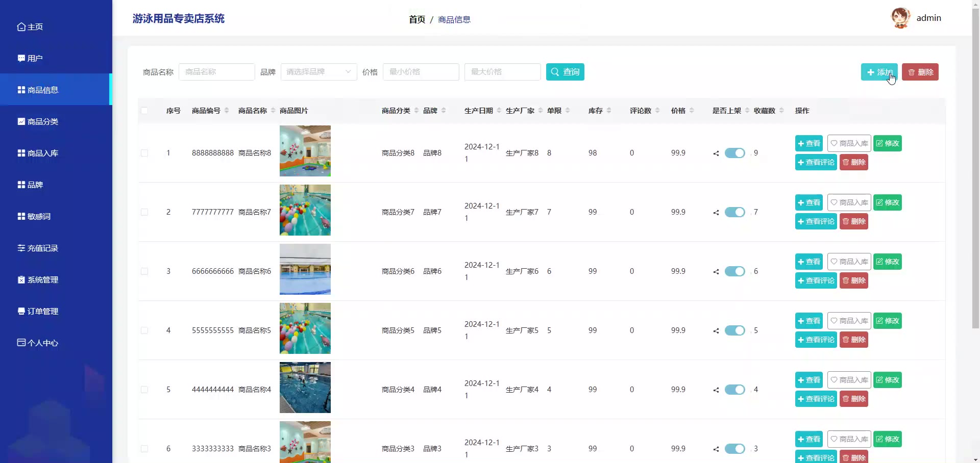
Task: Click the share icon in row 4
Action: (716, 331)
